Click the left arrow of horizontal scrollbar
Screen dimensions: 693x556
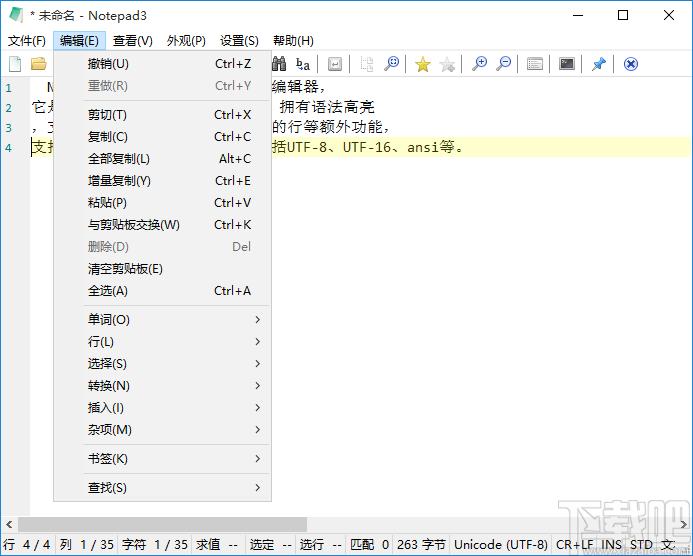click(9, 525)
